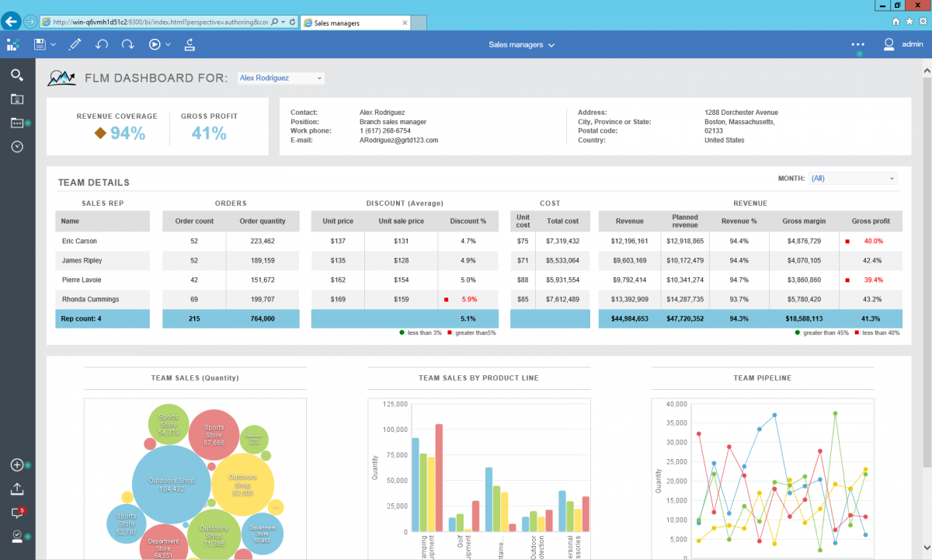Open the MONTH (All) dropdown

point(852,178)
